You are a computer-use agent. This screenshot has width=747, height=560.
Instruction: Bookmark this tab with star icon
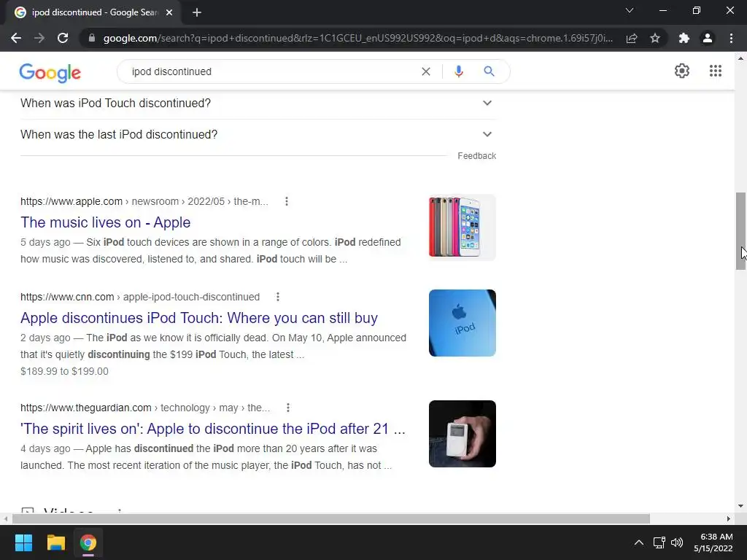tap(655, 38)
